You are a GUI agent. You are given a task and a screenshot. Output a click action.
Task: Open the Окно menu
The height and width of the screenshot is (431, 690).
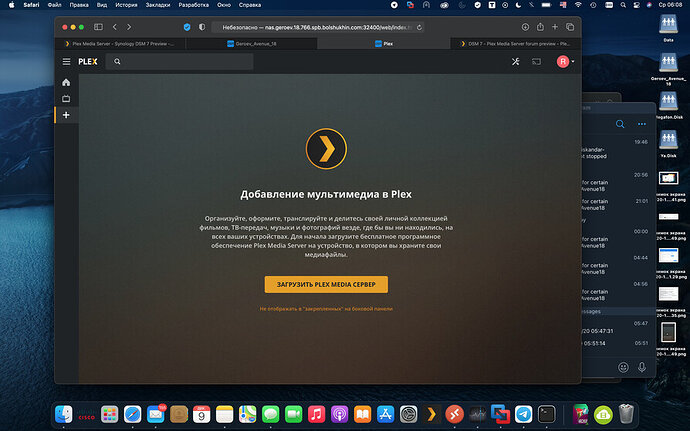pos(224,5)
